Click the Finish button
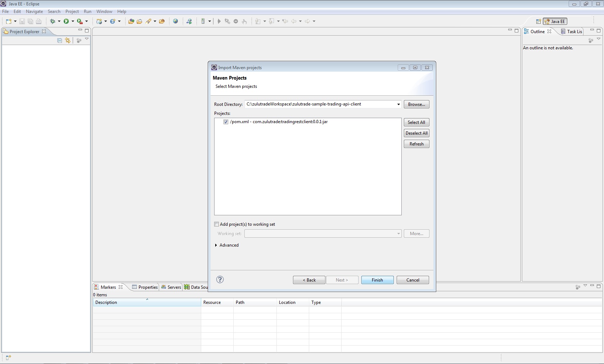604x364 pixels. pos(377,280)
